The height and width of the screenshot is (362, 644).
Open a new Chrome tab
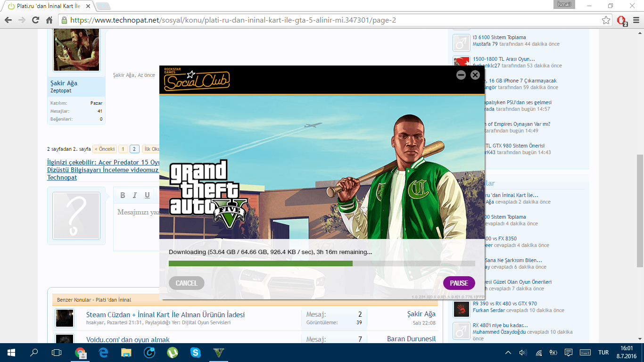[103, 6]
